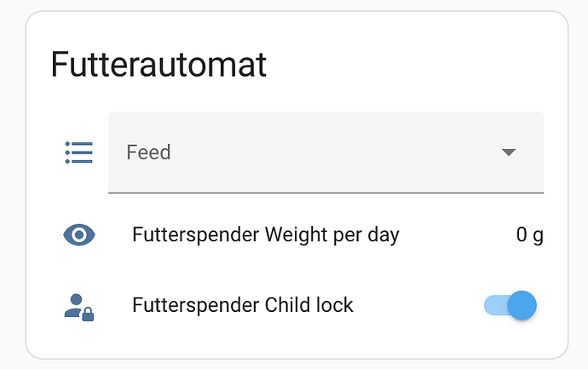Viewport: 588px width, 369px height.
Task: Open Futterspender Child lock entity info
Action: point(243,305)
